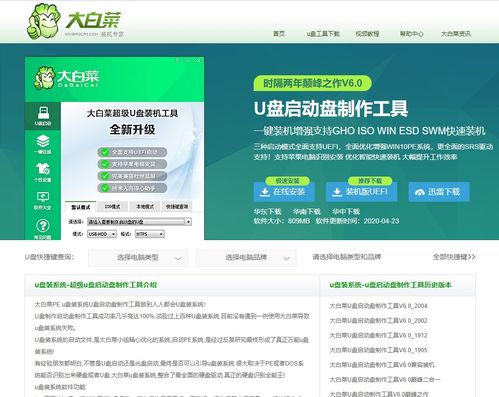Image resolution: width=499 pixels, height=397 pixels.
Task: Select the question mark help sidebar icon
Action: (43, 226)
